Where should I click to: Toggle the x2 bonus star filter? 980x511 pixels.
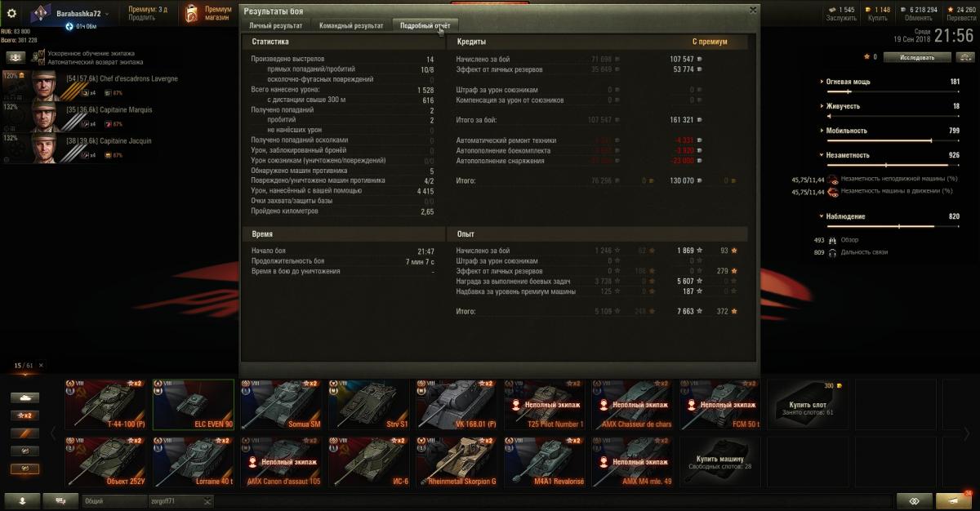point(24,415)
